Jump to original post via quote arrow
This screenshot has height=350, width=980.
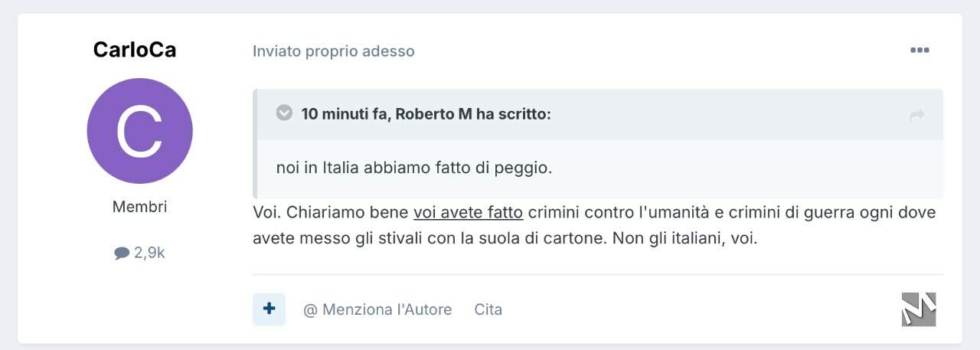916,116
